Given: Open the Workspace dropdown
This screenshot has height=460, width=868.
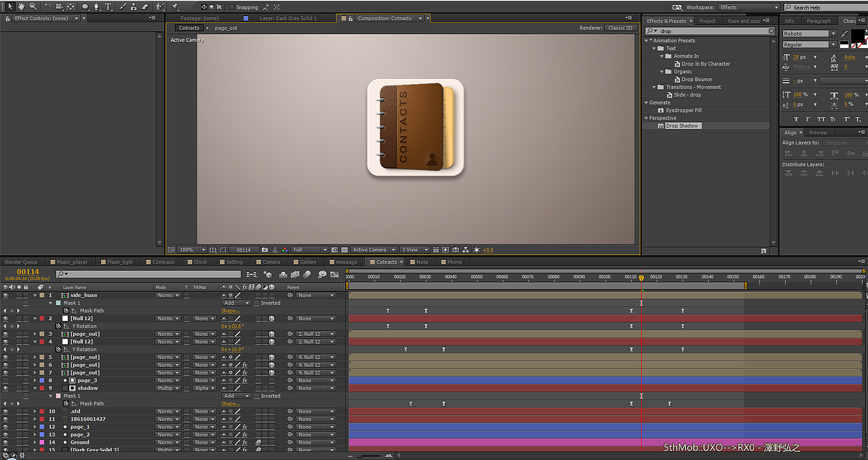Looking at the screenshot, I should pyautogui.click(x=749, y=7).
